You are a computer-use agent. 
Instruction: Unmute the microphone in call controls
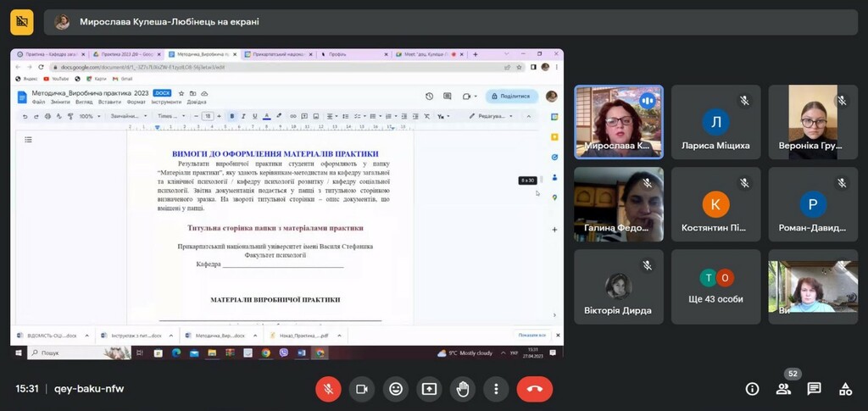(328, 389)
